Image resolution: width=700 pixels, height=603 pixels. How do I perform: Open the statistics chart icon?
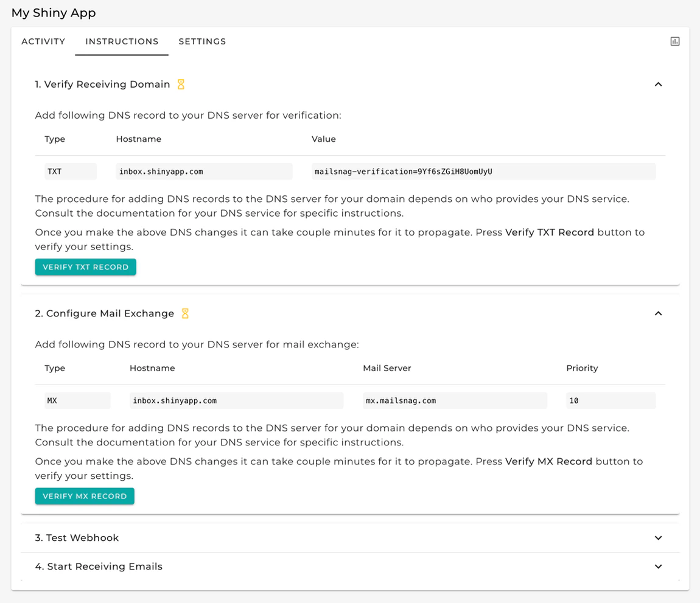(674, 41)
